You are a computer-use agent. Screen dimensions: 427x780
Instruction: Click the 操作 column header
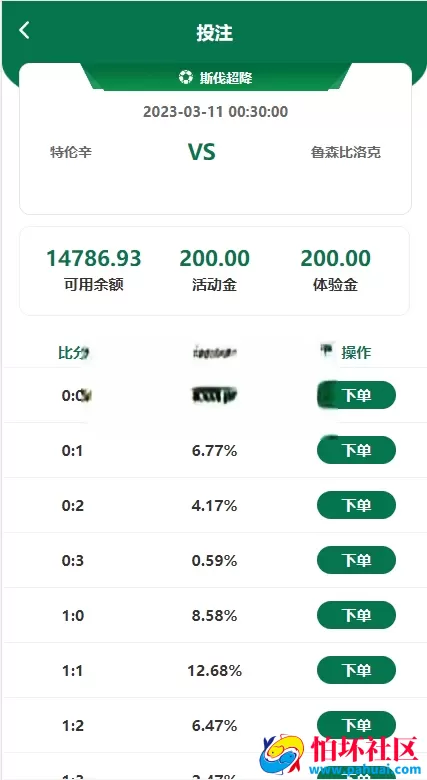(356, 353)
